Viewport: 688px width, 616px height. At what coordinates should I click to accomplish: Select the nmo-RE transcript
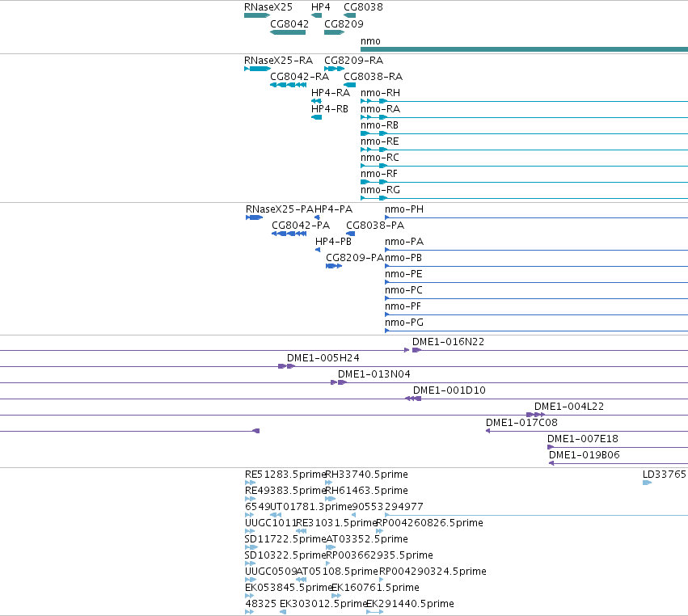(x=525, y=150)
